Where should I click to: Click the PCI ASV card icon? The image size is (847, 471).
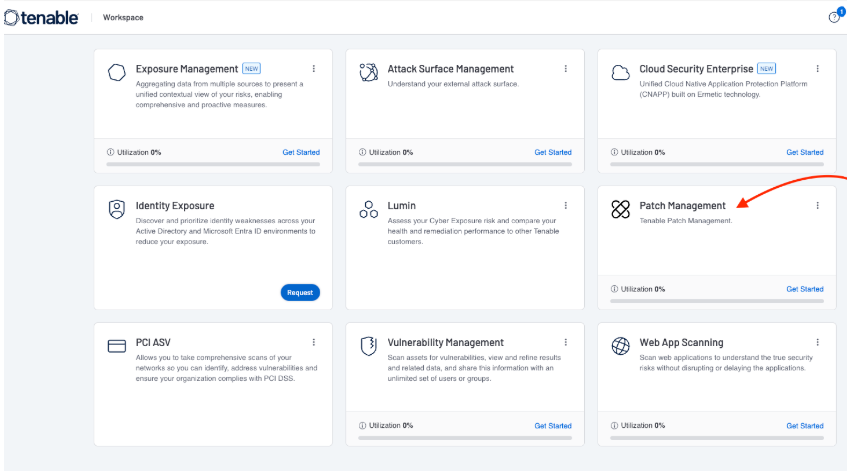pos(116,345)
